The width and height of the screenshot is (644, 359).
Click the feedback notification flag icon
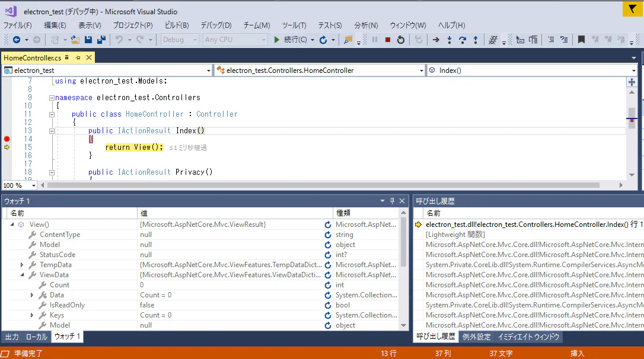click(x=633, y=9)
